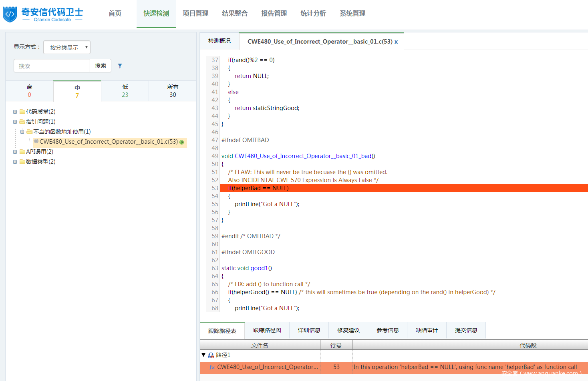This screenshot has width=588, height=381.
Task: Open the 提交信息 tab
Action: point(466,331)
